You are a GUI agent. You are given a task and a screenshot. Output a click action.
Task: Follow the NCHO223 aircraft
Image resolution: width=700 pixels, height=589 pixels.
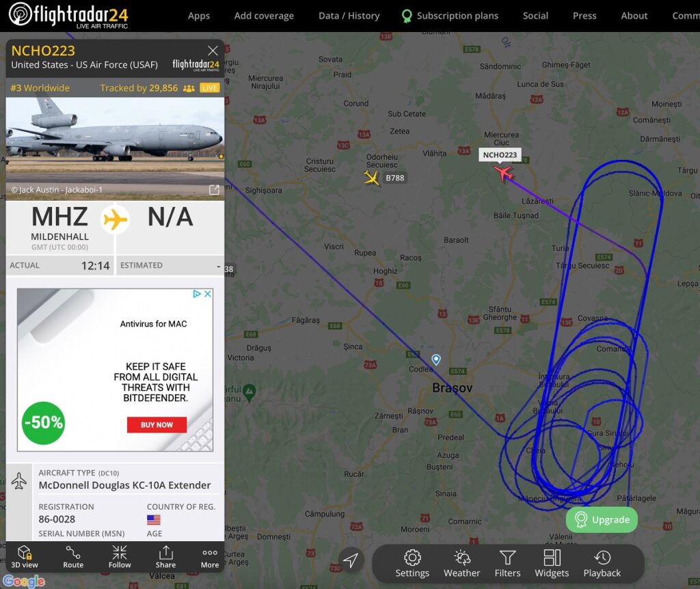point(120,557)
